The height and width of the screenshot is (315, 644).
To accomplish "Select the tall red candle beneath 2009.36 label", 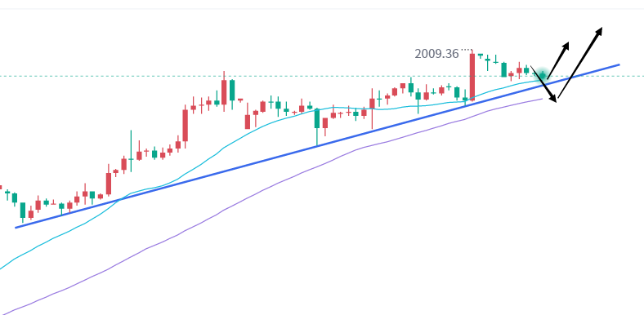I will pyautogui.click(x=472, y=76).
